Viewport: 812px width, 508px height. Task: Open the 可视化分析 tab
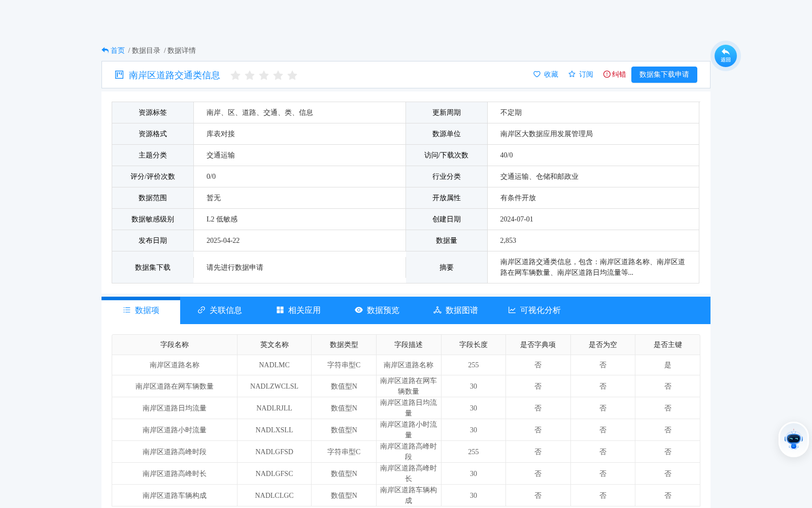click(534, 310)
